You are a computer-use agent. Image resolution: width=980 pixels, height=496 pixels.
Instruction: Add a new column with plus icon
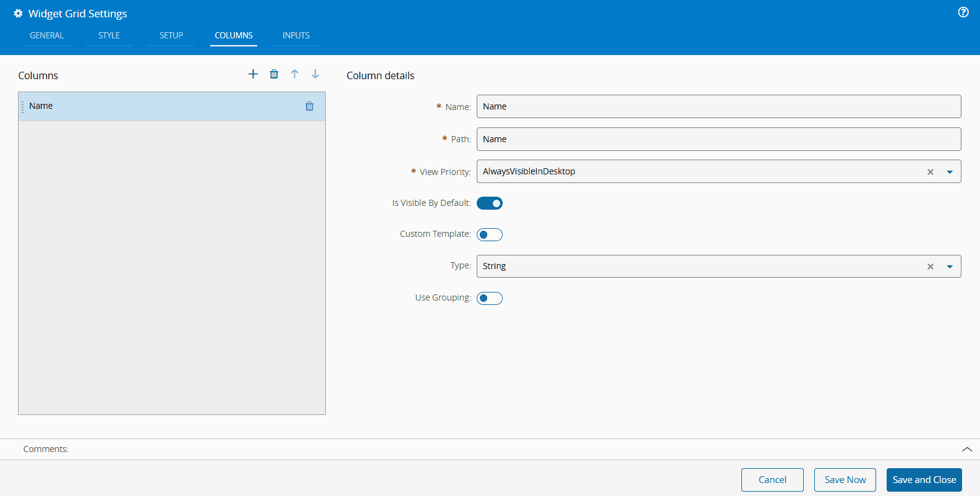click(x=253, y=74)
